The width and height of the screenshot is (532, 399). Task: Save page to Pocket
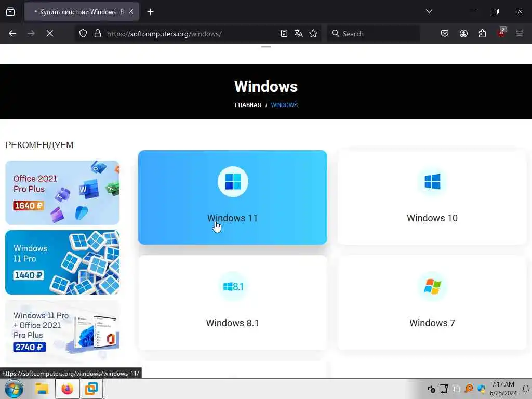(445, 33)
